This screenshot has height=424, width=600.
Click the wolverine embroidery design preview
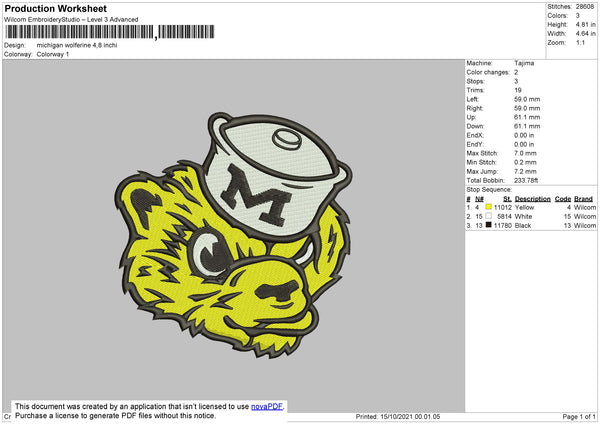(233, 236)
